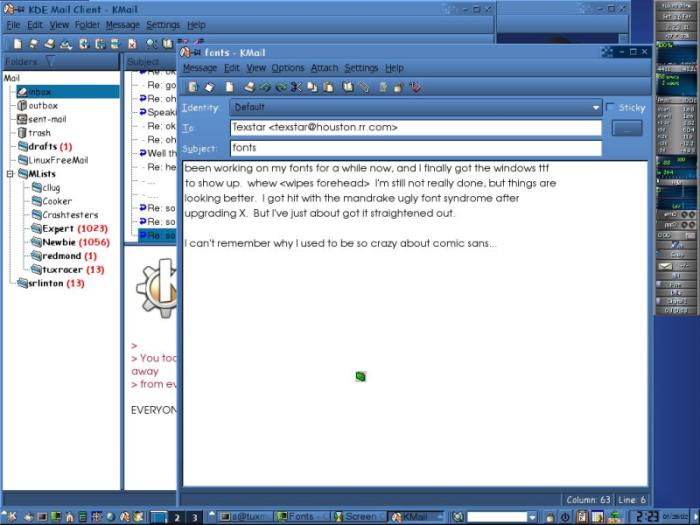Screen dimensions: 700x525
Task: Click encrypt lock icon in composer
Action: coord(399,88)
